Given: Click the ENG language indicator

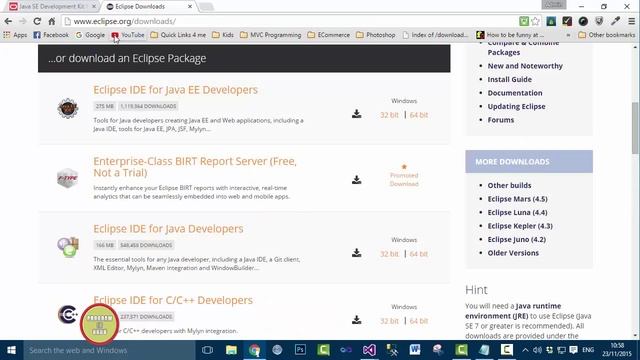Looking at the screenshot, I should coord(588,350).
